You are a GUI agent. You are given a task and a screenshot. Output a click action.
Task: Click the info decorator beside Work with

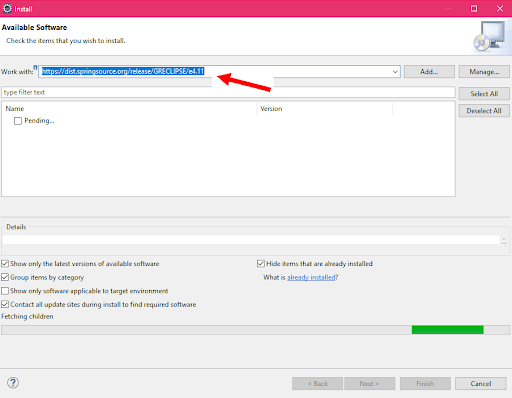point(35,67)
